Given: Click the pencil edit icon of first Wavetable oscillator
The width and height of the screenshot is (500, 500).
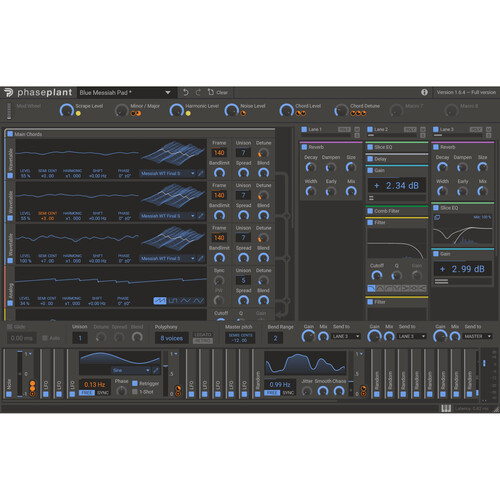Looking at the screenshot, I should [201, 173].
